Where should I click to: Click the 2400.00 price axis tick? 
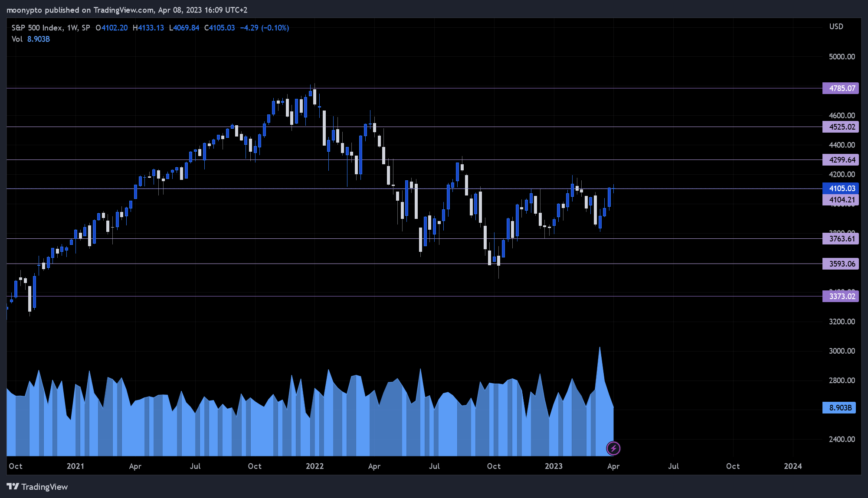tap(842, 439)
